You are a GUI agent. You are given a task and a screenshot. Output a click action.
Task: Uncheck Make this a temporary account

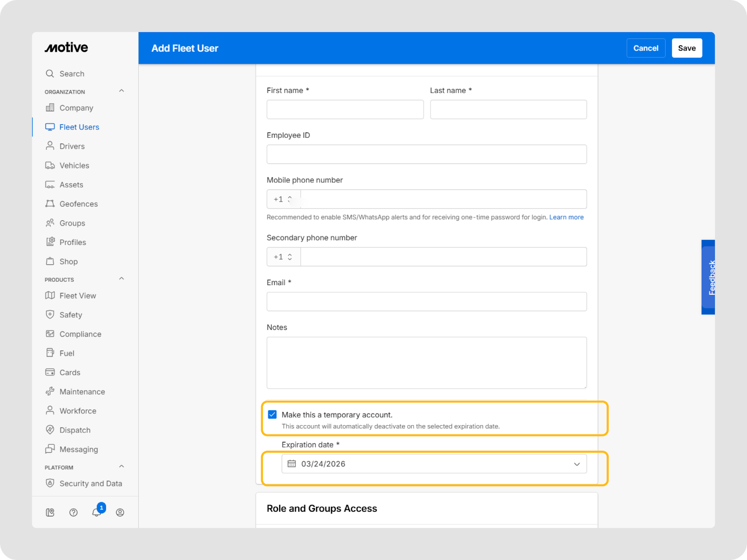pos(273,414)
